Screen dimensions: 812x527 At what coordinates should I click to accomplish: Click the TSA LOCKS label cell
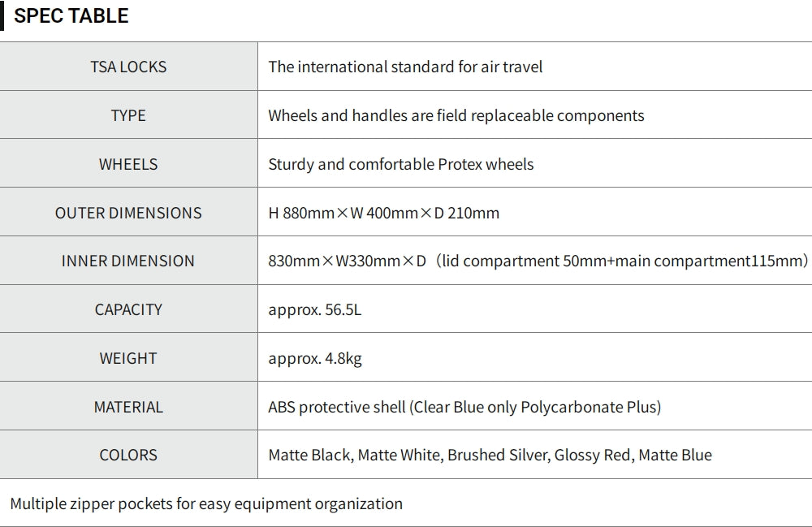click(128, 67)
